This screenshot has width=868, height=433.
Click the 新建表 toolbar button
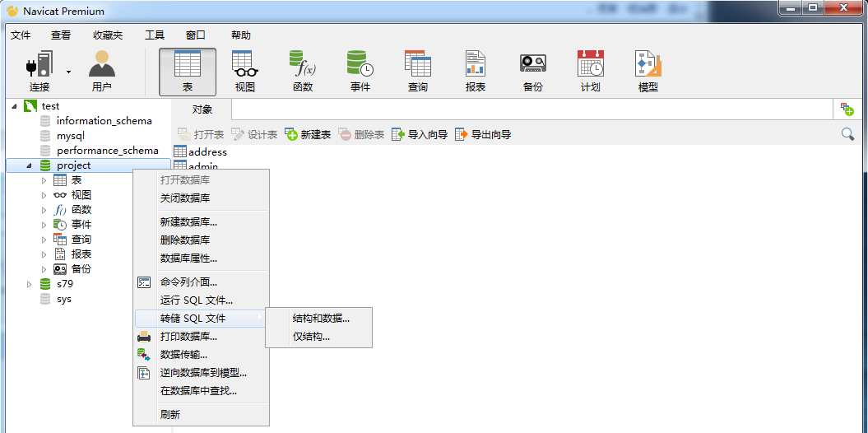click(x=308, y=134)
